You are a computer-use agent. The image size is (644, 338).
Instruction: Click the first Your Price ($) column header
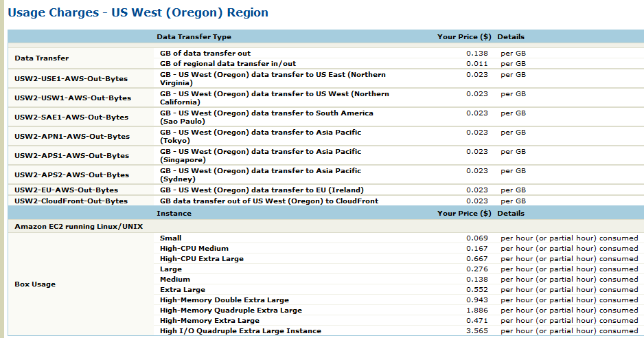click(x=463, y=37)
